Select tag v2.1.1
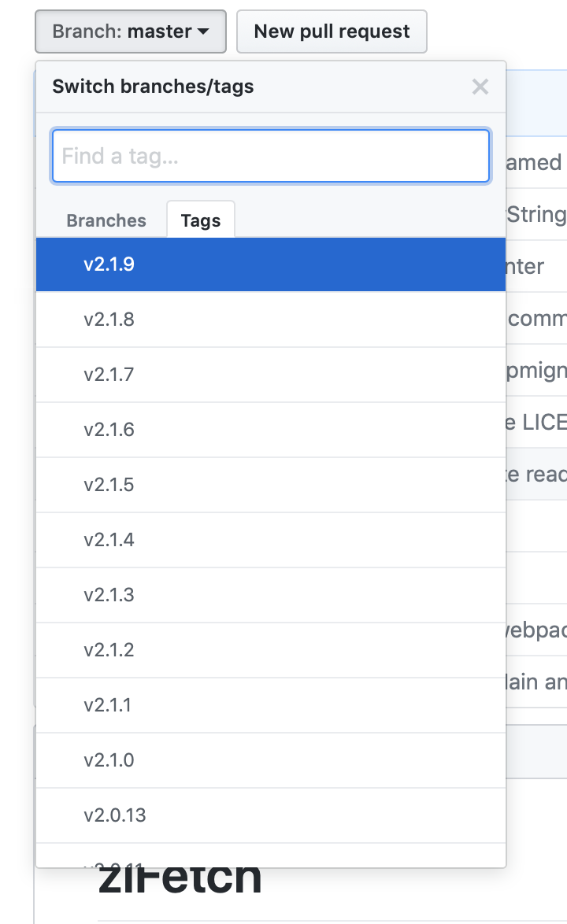 pyautogui.click(x=271, y=705)
